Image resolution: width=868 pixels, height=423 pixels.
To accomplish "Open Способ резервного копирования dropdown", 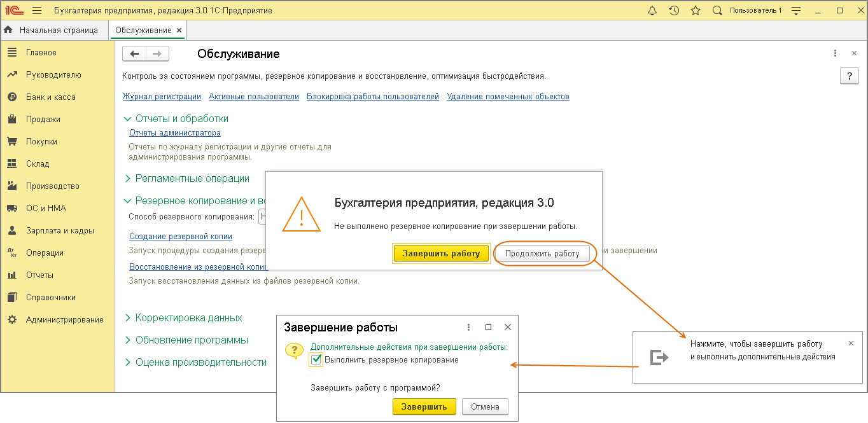I will pyautogui.click(x=262, y=217).
